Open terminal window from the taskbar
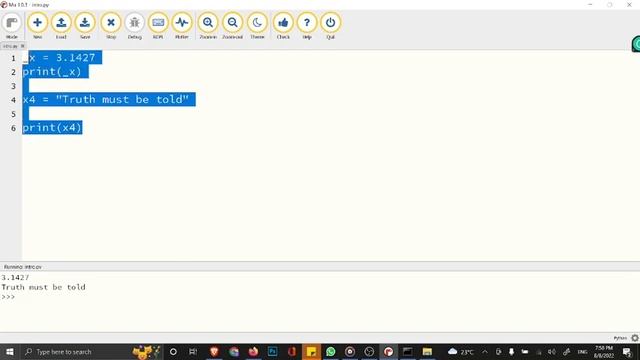Screen dimensions: 640x360 click(x=408, y=352)
